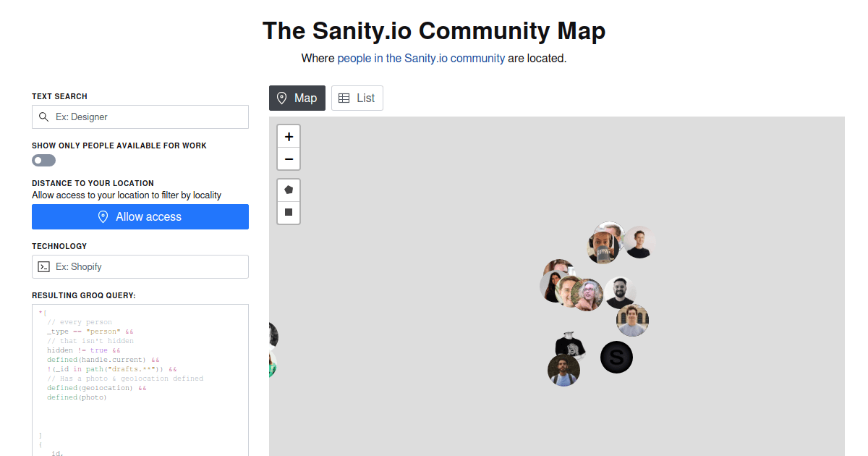Zoom in on the map

coord(288,136)
